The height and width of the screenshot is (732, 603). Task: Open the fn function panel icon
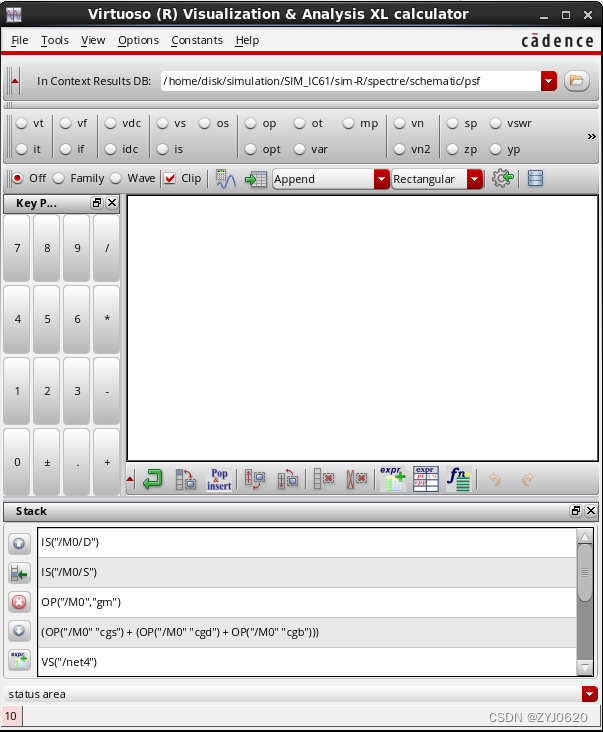tap(458, 479)
